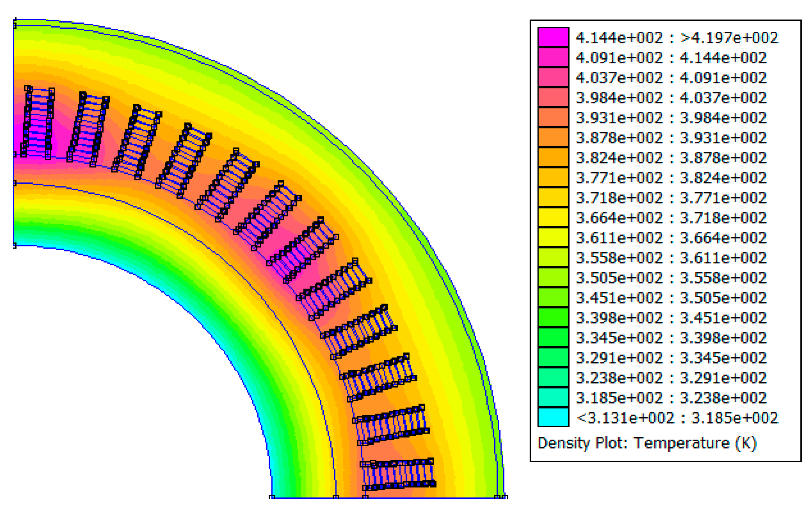Click the 'Density Plot: Temperature (K)' caption
This screenshot has width=812, height=514.
647,443
